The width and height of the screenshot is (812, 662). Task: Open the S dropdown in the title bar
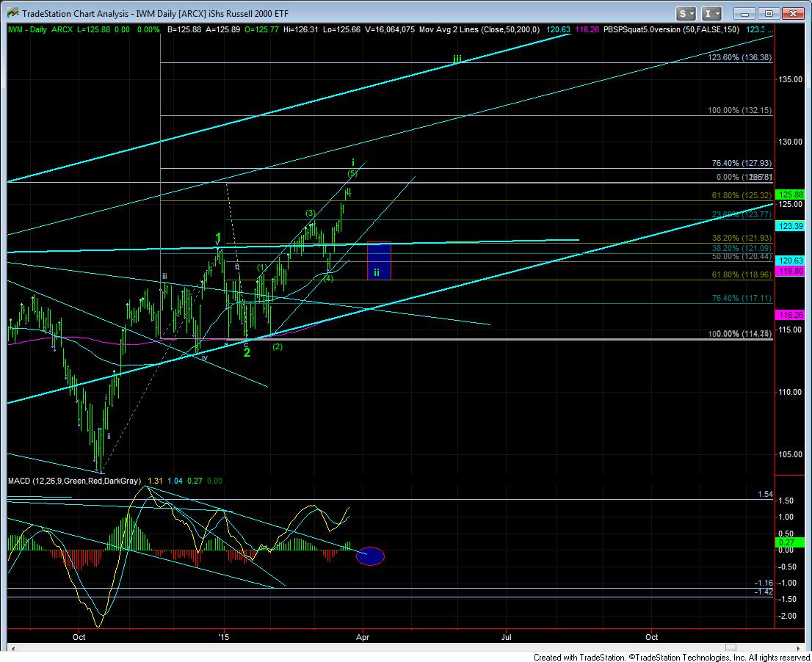click(x=686, y=13)
